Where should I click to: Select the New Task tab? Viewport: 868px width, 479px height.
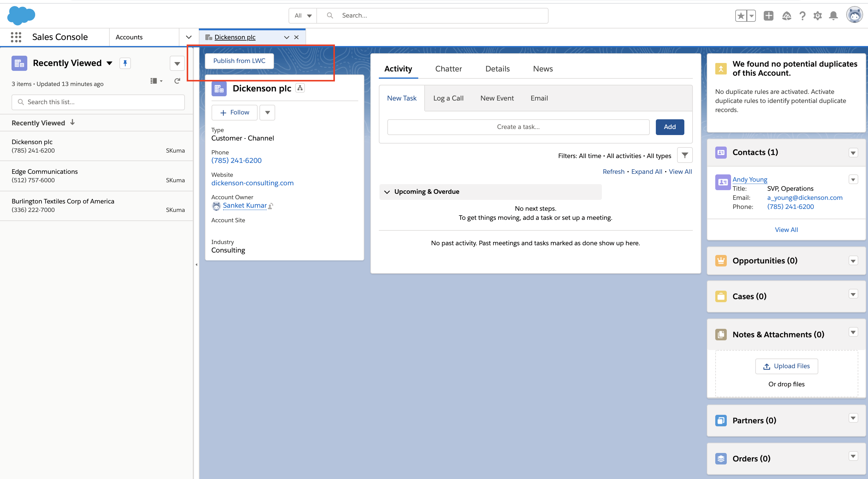click(402, 98)
